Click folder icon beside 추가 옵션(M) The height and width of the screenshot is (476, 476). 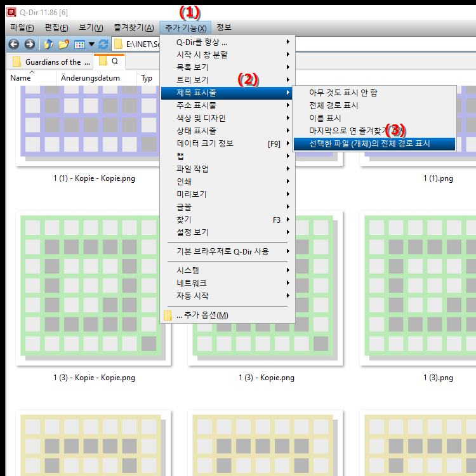point(168,315)
